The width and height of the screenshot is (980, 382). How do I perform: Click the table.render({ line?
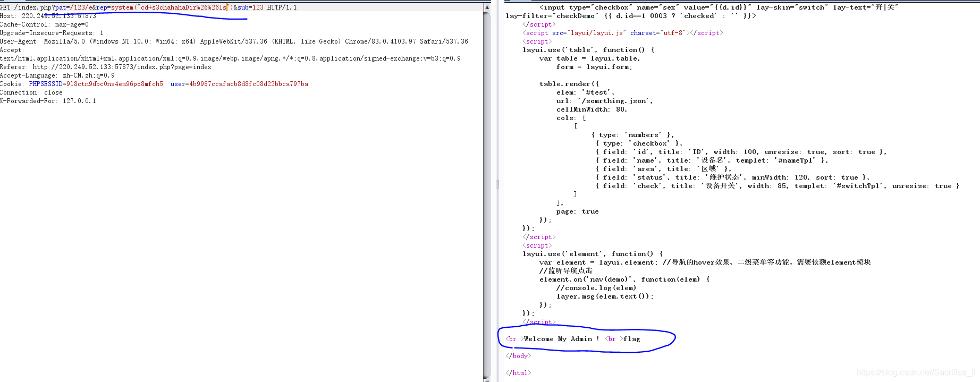point(569,84)
